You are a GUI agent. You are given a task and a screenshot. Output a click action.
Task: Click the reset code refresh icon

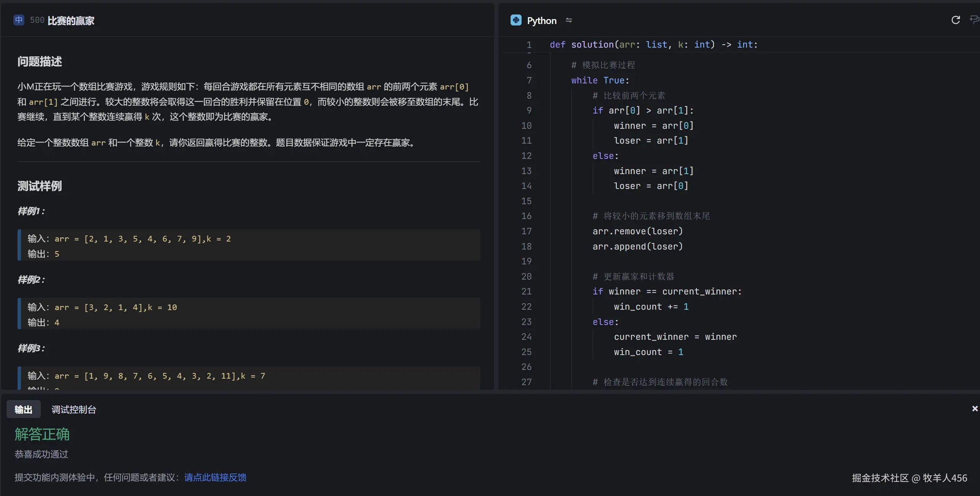(x=955, y=20)
